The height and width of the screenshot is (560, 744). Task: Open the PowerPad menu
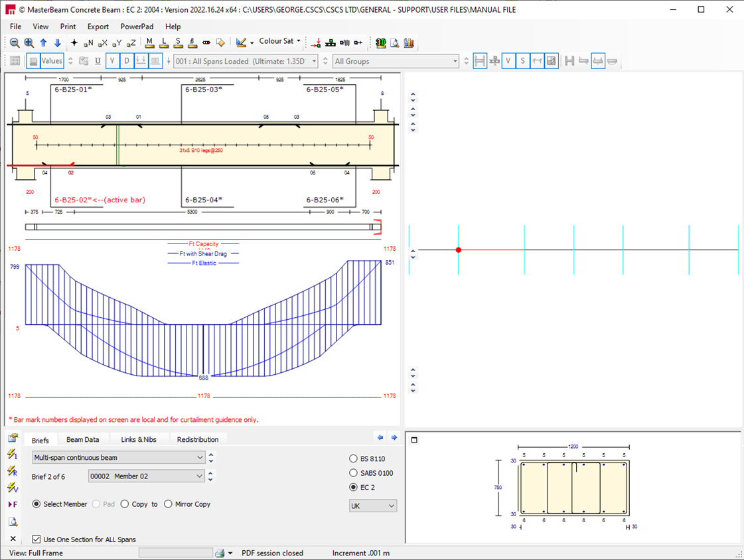tap(137, 27)
